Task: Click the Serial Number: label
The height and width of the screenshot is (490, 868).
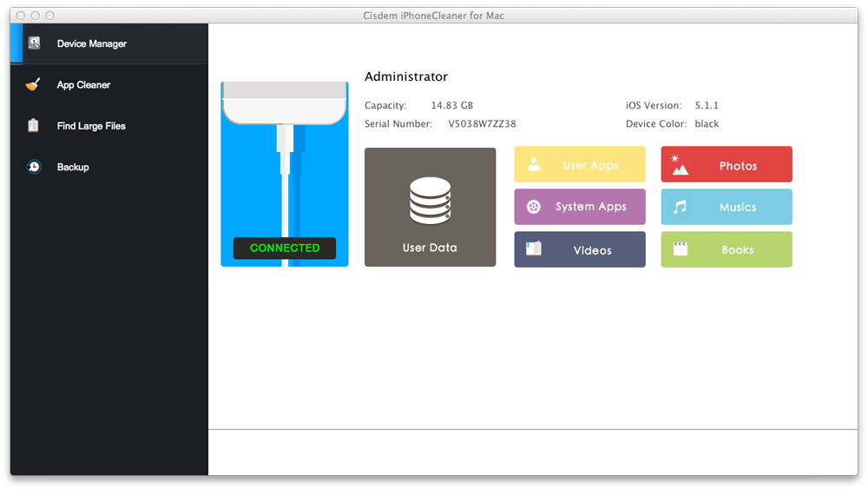Action: tap(398, 123)
